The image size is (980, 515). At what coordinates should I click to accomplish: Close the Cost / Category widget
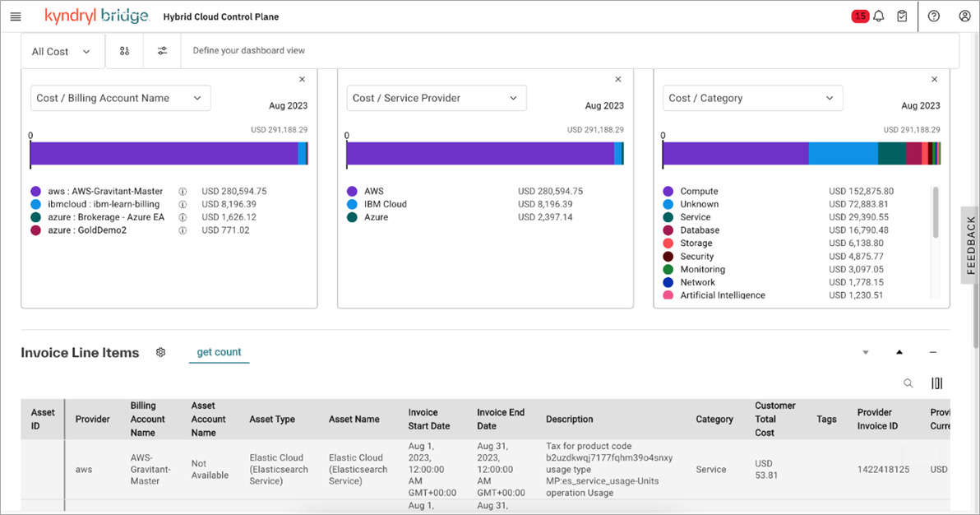[x=935, y=80]
